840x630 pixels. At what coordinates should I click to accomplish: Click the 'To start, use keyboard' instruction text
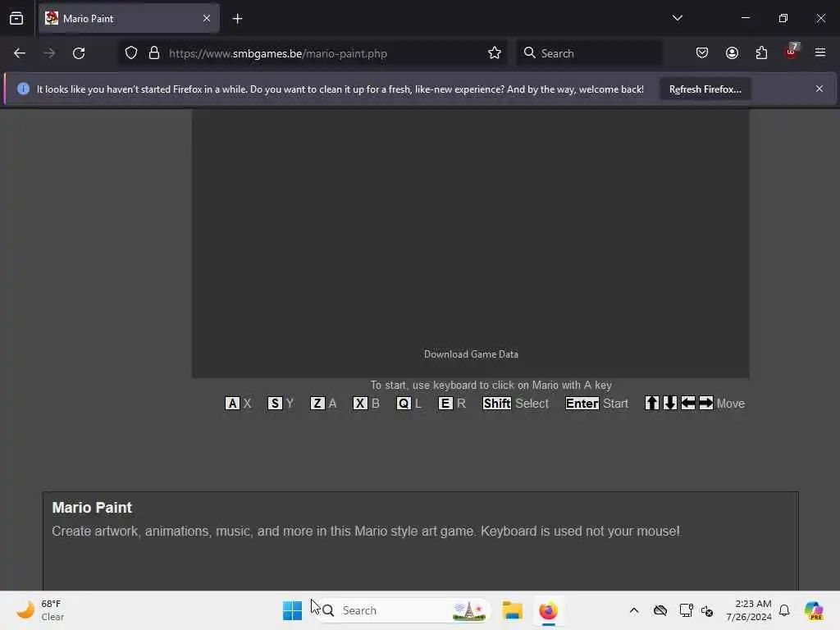point(491,386)
